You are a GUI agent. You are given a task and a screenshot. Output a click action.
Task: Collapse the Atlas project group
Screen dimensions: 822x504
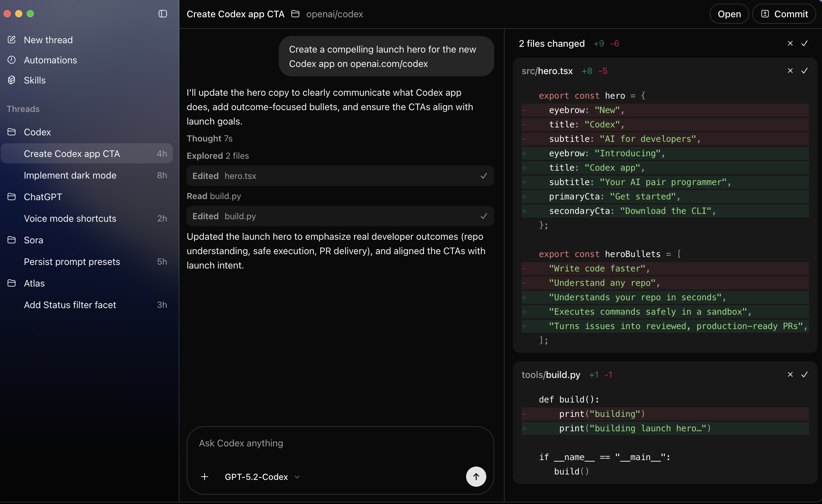coord(34,283)
